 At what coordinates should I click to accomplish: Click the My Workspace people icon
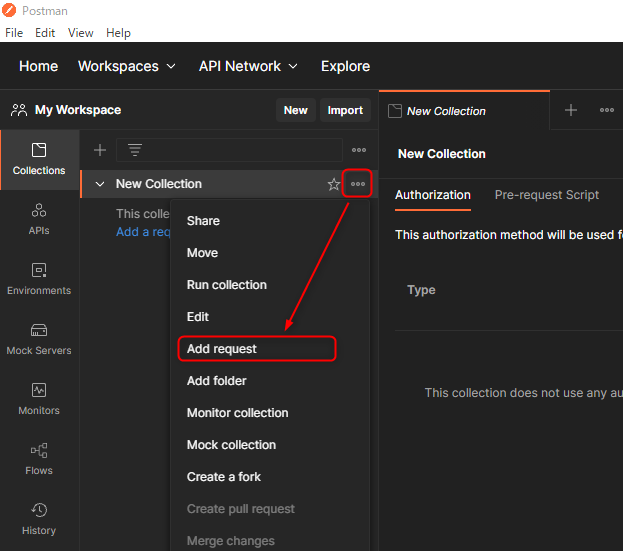tap(19, 110)
